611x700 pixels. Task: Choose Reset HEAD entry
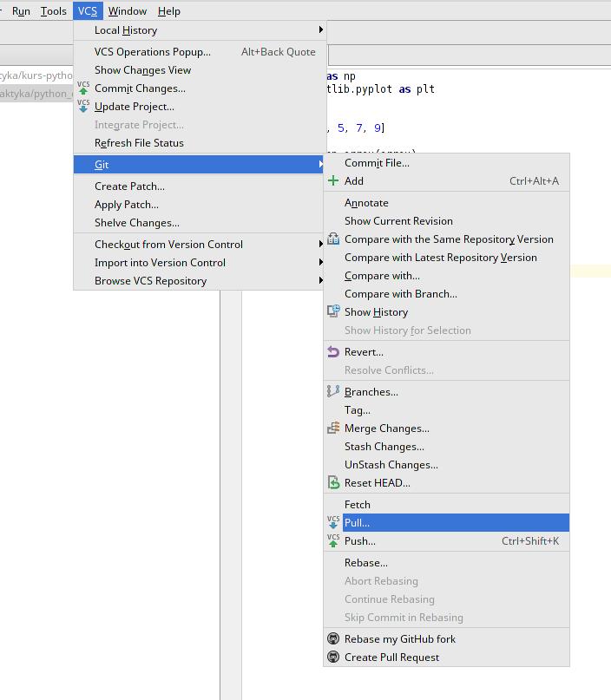point(446,482)
